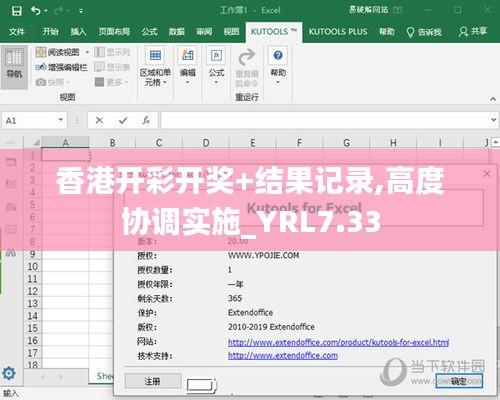Open the extendoffice.com support link
The image size is (500, 400).
coord(283,356)
